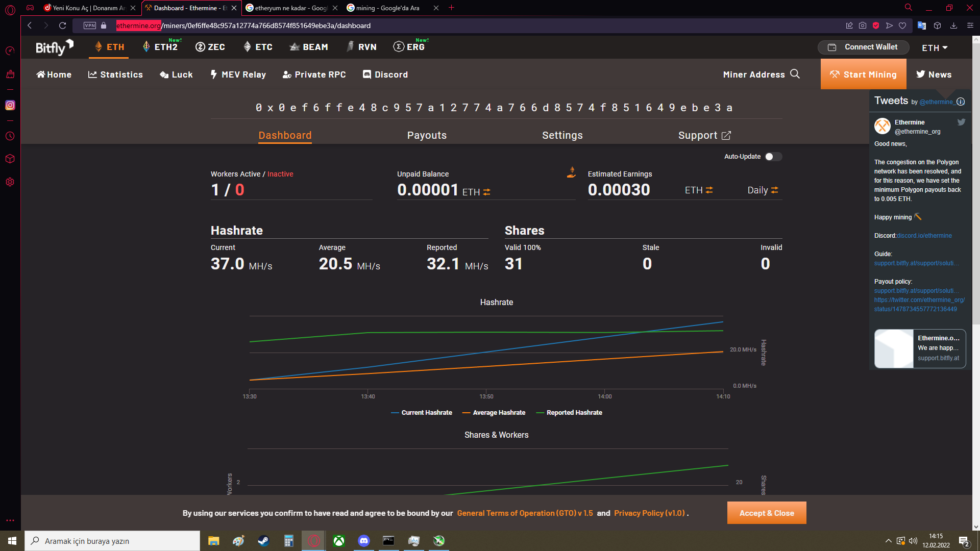
Task: Select RVN coin in header
Action: [x=361, y=47]
